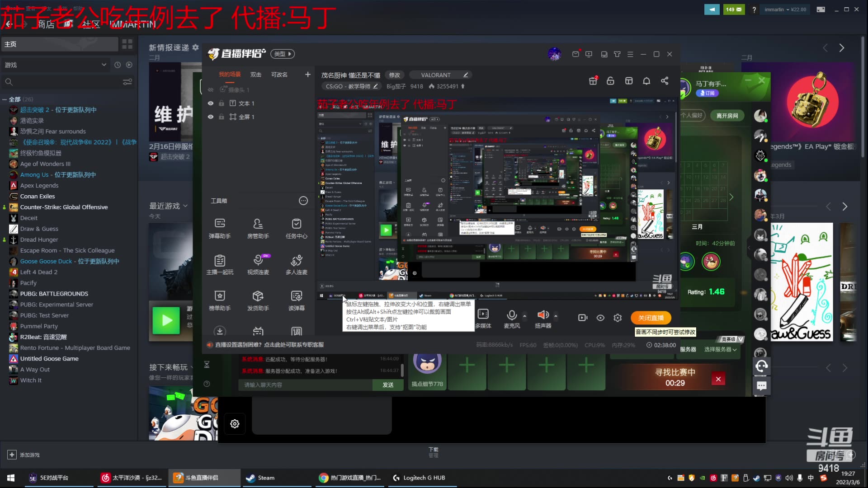Screen dimensions: 868x488
Task: Open the 主播一起玩 tool
Action: (x=220, y=264)
